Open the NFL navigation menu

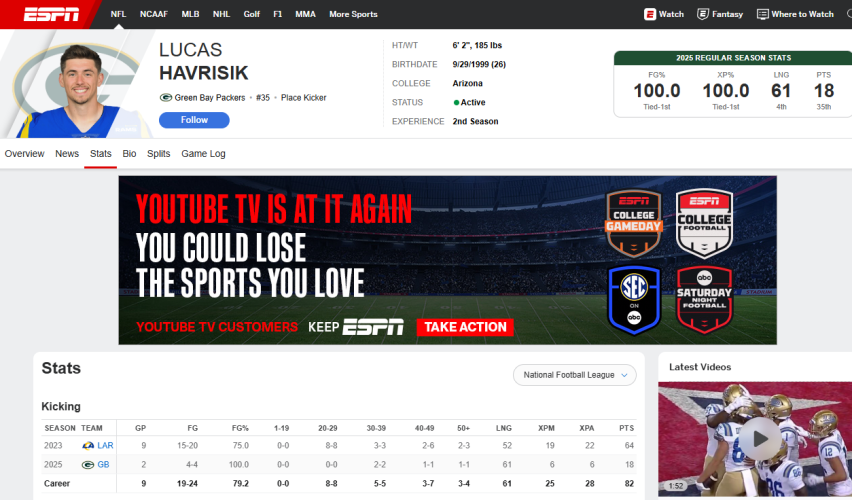coord(118,14)
